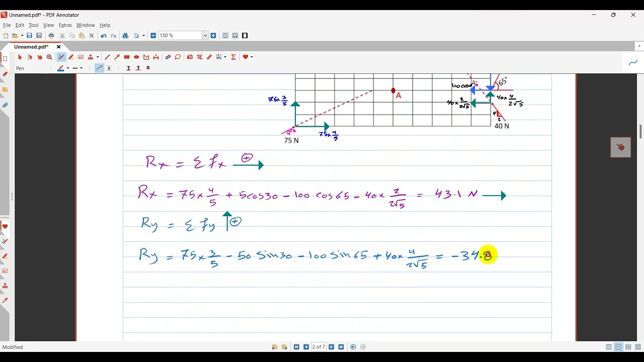Select the Rectangle shape tool

[127, 57]
